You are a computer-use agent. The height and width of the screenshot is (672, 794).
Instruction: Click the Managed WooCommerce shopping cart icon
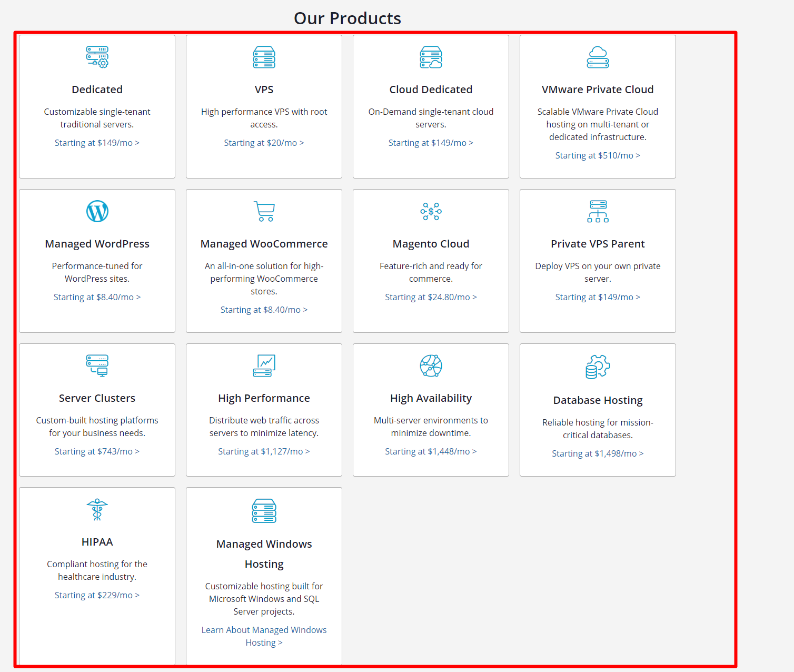[x=264, y=211]
